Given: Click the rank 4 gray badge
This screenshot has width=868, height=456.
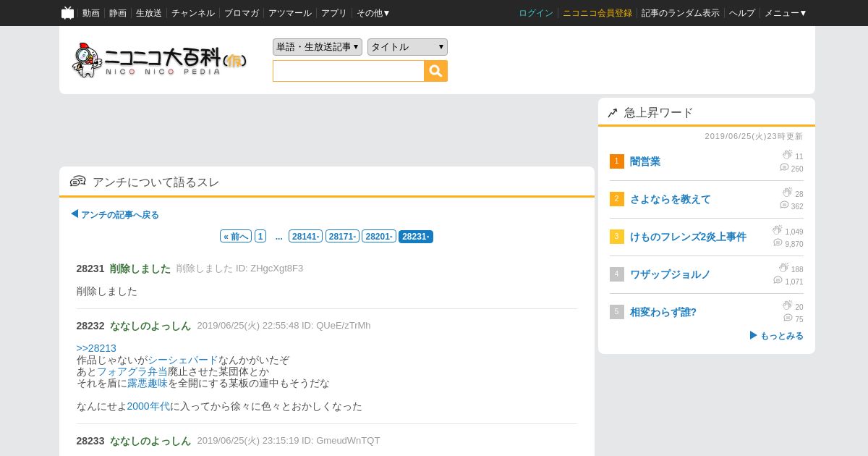Looking at the screenshot, I should click(x=617, y=274).
